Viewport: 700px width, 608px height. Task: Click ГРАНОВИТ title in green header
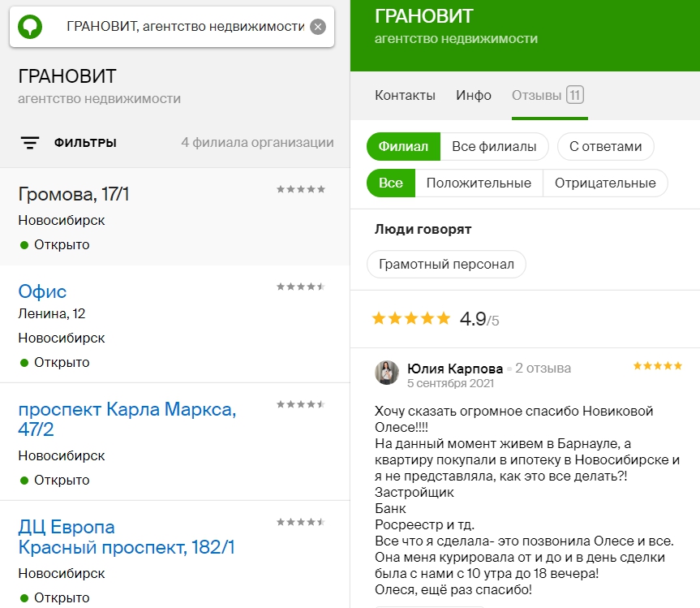[423, 16]
